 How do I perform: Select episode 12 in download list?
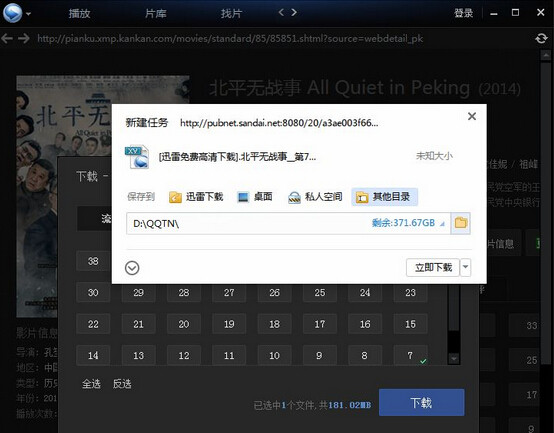184,355
